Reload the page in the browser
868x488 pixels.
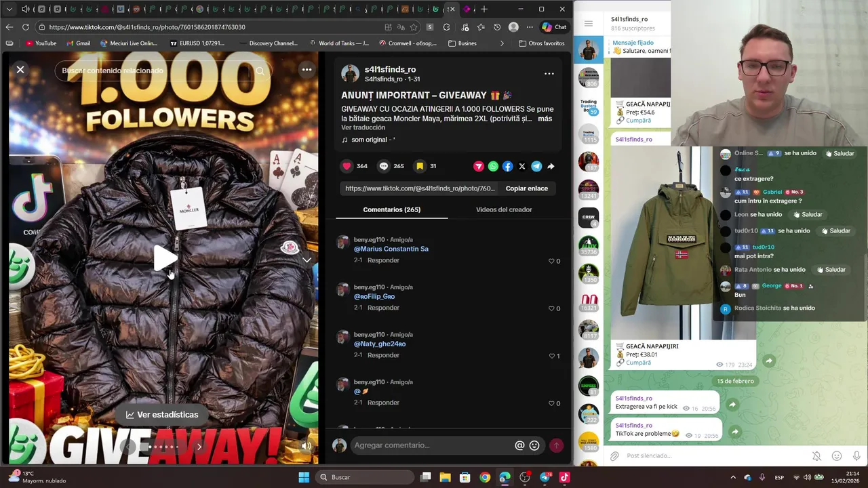point(26,27)
